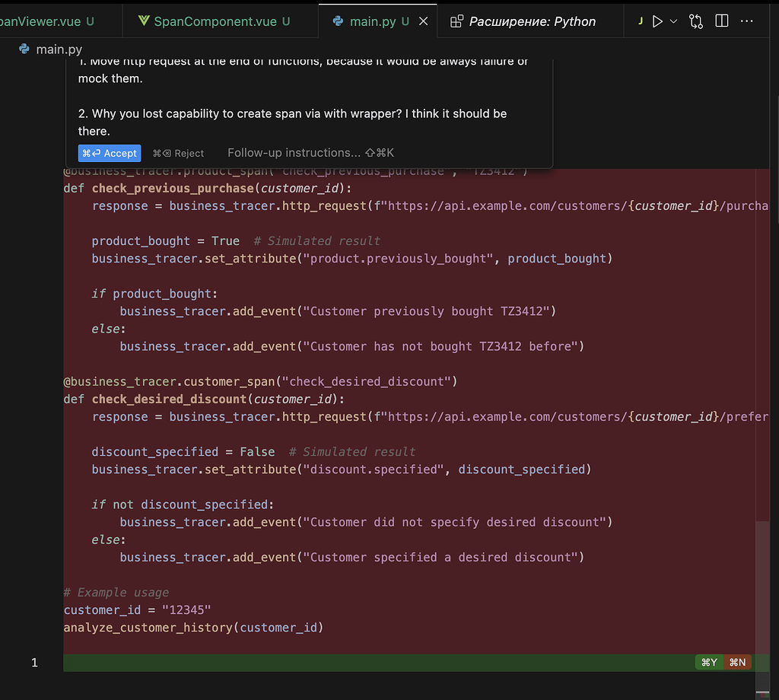Reject the inline chat suggestion
Image resolution: width=779 pixels, height=700 pixels.
[x=179, y=153]
